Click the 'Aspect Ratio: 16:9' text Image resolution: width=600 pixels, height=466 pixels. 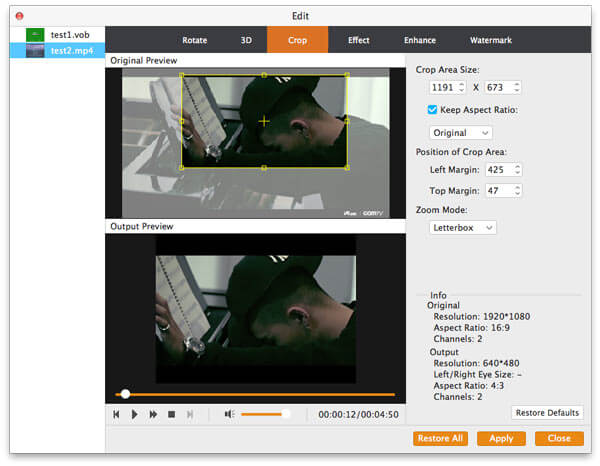point(471,328)
